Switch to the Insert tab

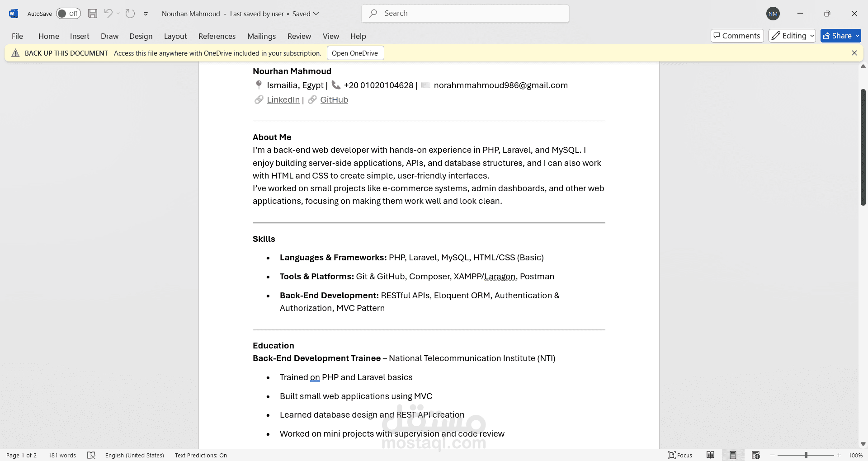[x=80, y=36]
